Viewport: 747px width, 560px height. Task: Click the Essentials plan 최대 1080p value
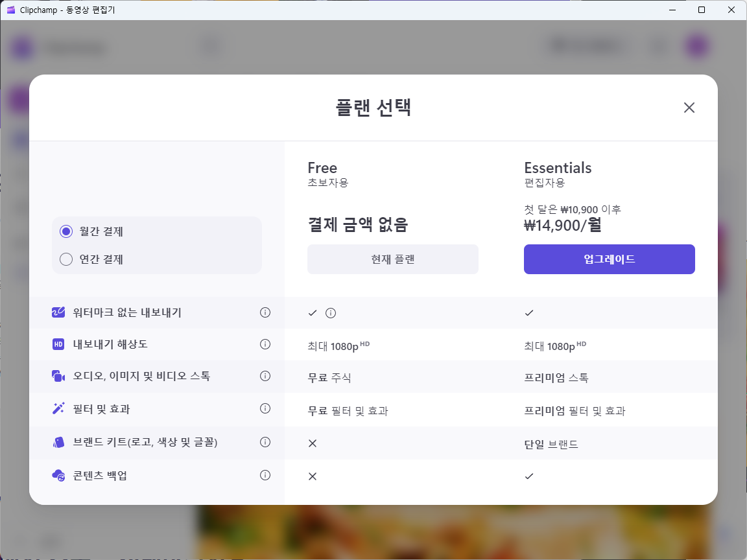point(556,345)
